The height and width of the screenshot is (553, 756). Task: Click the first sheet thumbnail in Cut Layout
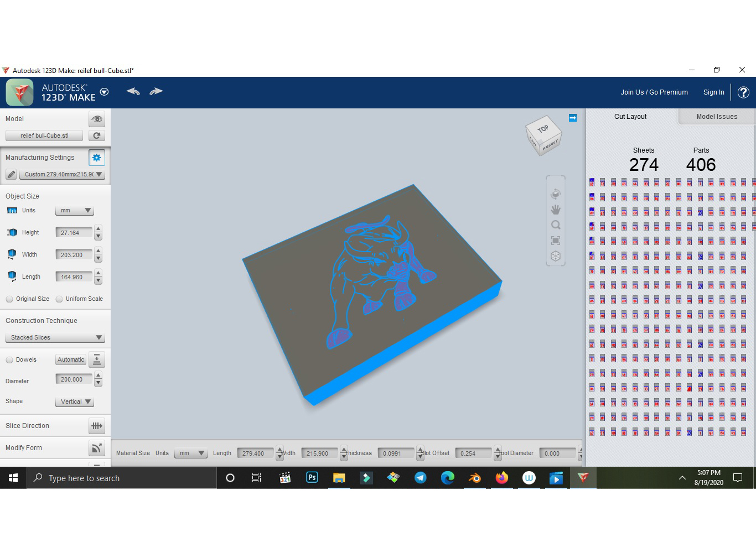(592, 182)
